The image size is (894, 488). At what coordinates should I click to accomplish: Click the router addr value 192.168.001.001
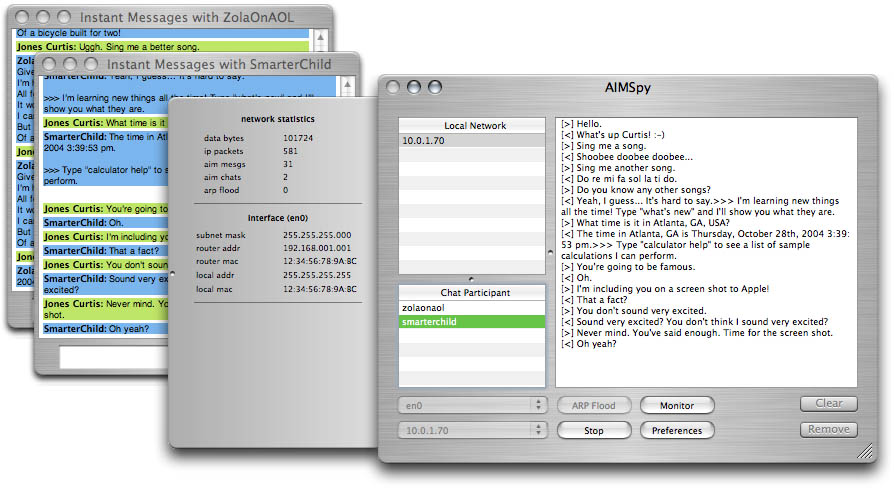[317, 248]
